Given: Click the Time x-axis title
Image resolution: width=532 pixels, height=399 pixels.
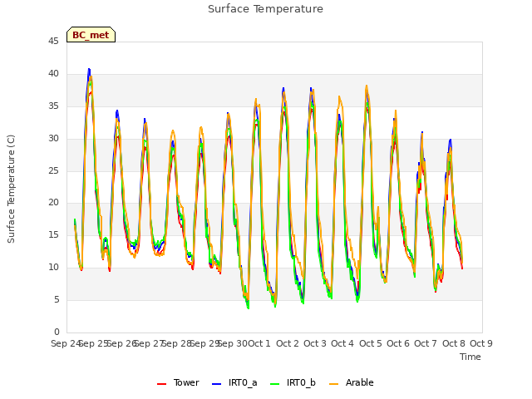Looking at the screenshot, I should coord(470,357).
